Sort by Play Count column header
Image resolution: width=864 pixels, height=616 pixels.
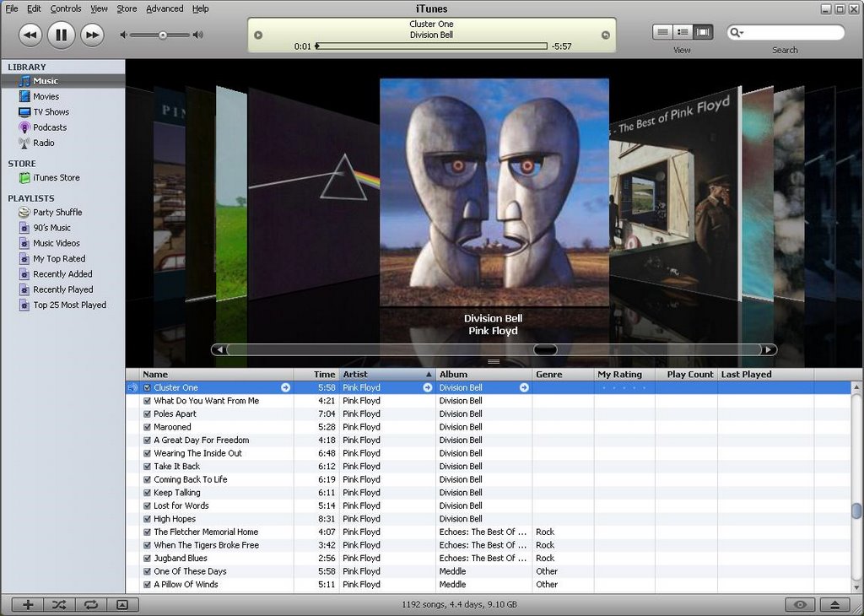coord(687,375)
